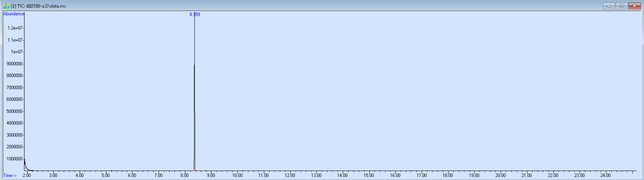Click the 5.00 time axis label
Viewport: 644px width, 180px height.
[x=106, y=175]
